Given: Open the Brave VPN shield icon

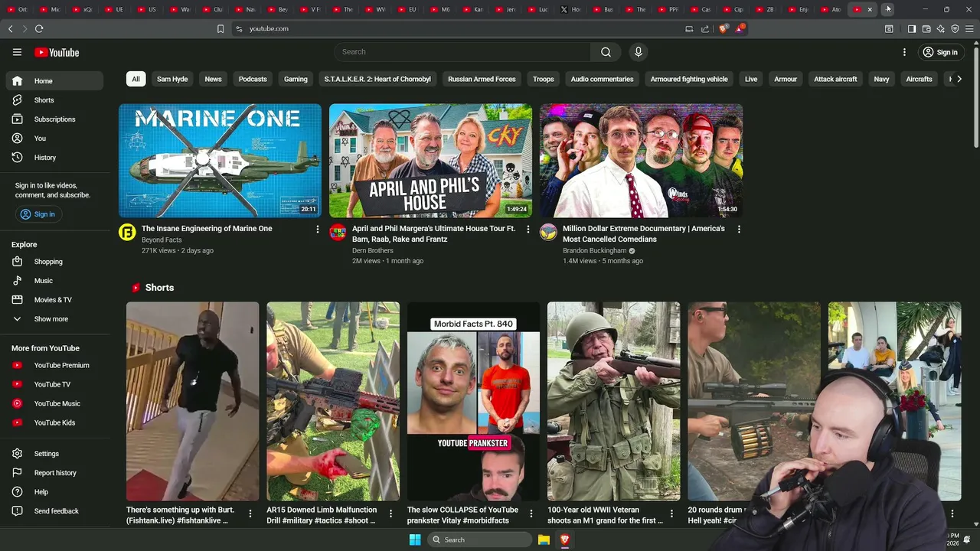Looking at the screenshot, I should click(955, 28).
